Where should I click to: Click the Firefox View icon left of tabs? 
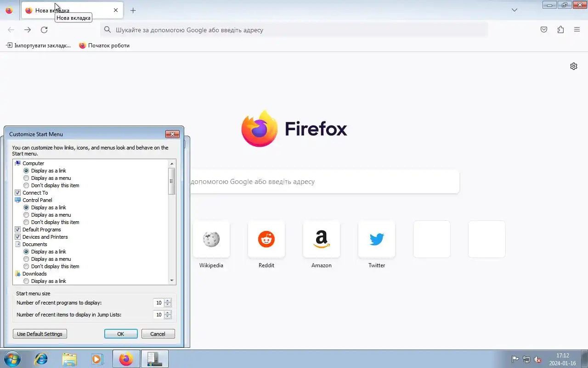[x=9, y=10]
